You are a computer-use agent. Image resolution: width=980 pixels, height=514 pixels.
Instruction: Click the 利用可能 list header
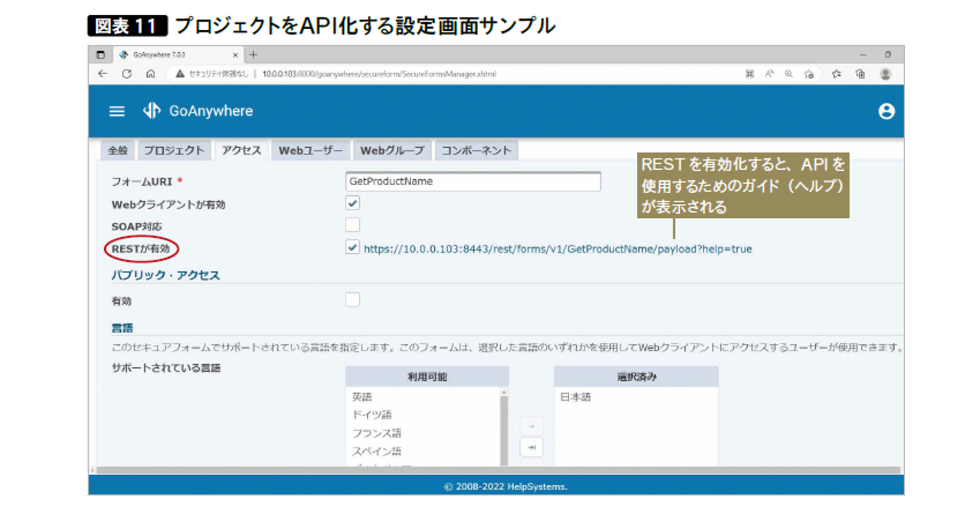click(x=427, y=377)
